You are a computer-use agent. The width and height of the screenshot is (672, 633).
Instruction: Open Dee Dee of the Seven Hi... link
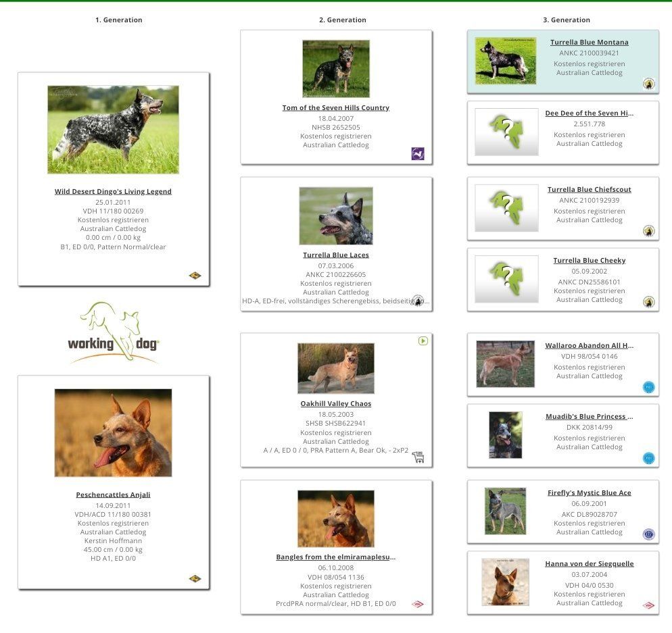click(x=590, y=113)
